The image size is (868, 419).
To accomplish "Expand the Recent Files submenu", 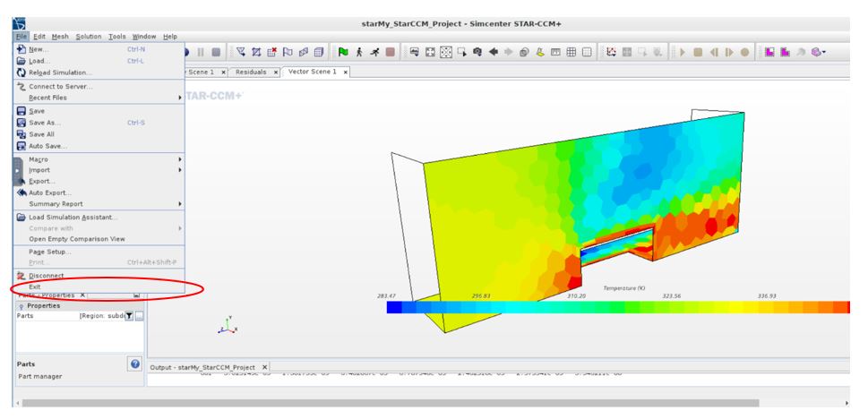I will point(99,98).
